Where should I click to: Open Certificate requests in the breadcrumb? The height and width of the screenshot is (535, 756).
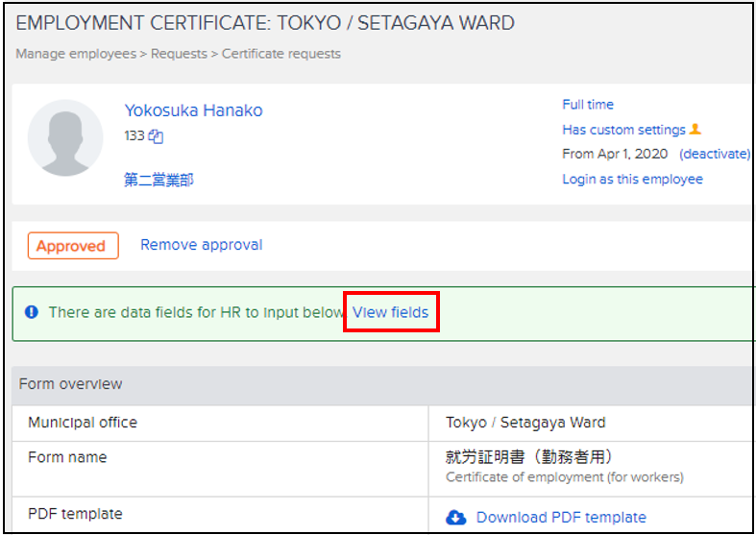point(281,54)
